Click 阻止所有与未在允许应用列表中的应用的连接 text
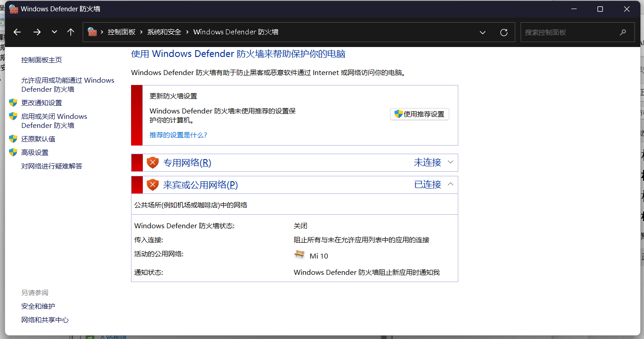The height and width of the screenshot is (339, 644). point(362,240)
